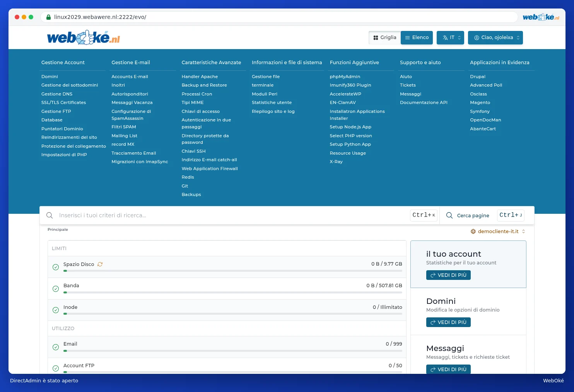
Task: Open Backup and Restore
Action: (x=204, y=85)
